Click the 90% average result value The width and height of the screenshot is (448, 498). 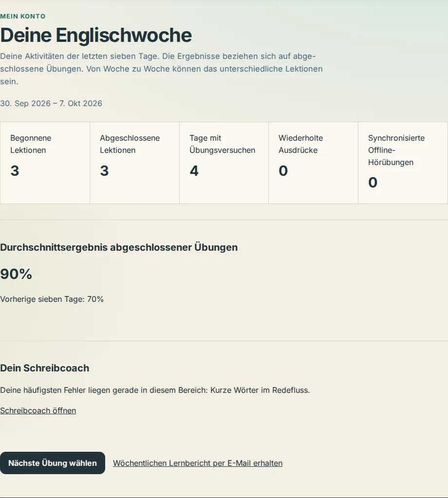(16, 274)
